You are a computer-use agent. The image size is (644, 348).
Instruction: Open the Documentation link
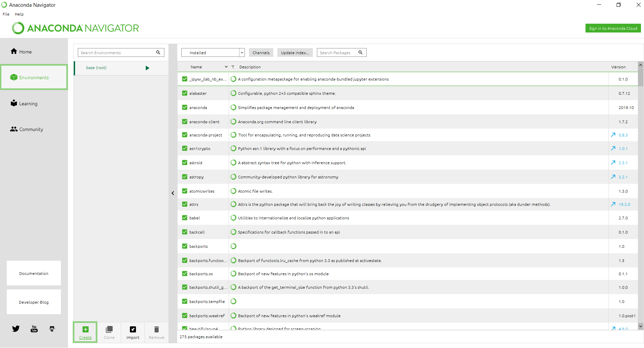click(34, 273)
